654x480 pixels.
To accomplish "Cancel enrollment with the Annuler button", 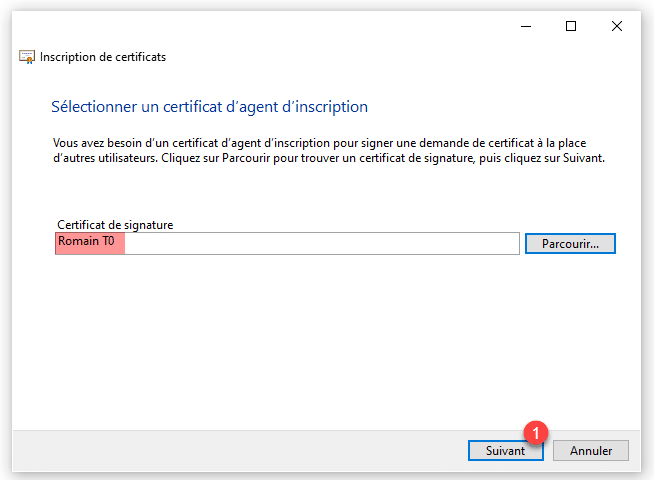I will point(590,451).
